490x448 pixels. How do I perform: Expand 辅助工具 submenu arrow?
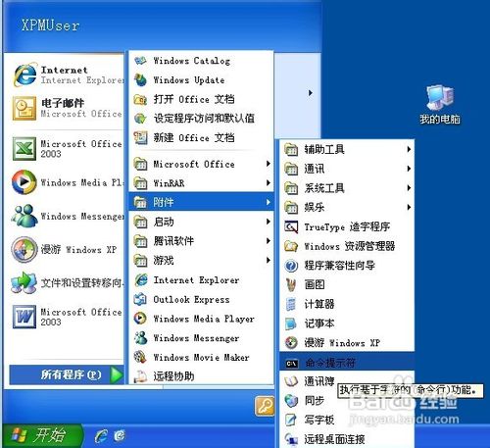point(409,149)
